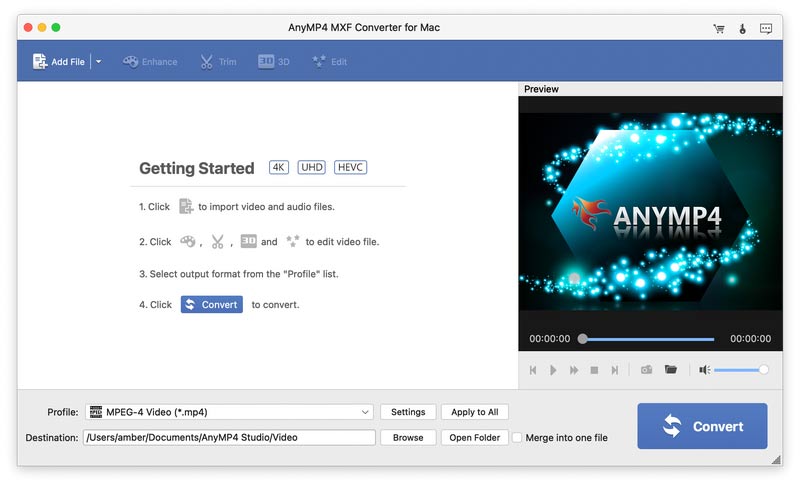The width and height of the screenshot is (800, 486).
Task: Open the shopping cart purchase icon
Action: coord(719,29)
